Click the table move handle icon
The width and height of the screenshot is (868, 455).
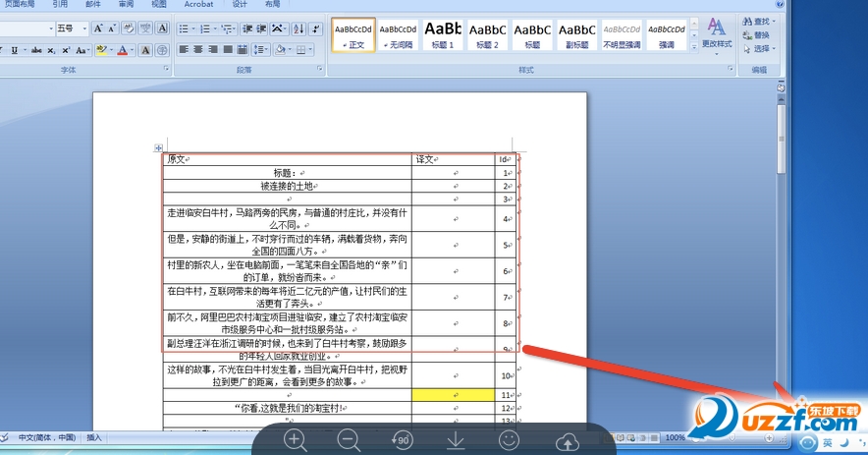pyautogui.click(x=158, y=148)
